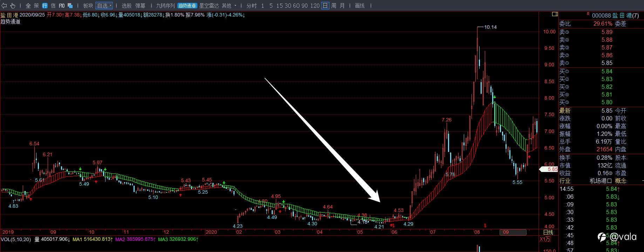This screenshot has width=644, height=252.
Task: Click the 行业 机场港口 industry link
Action: coord(585,181)
